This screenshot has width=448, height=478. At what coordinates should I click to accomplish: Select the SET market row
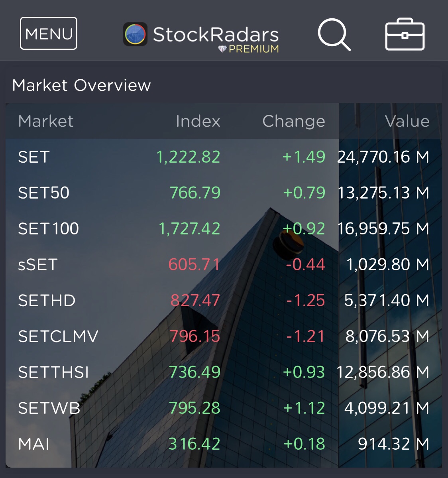224,157
